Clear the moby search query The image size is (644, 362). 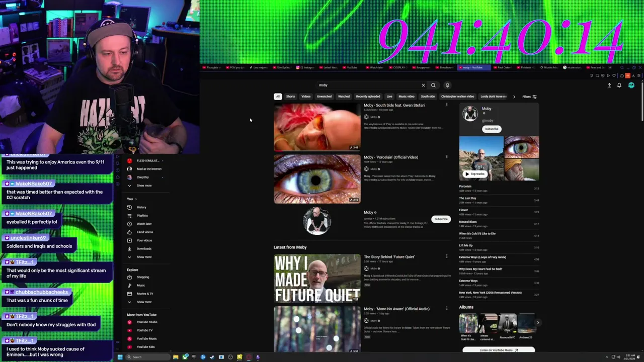pos(423,85)
